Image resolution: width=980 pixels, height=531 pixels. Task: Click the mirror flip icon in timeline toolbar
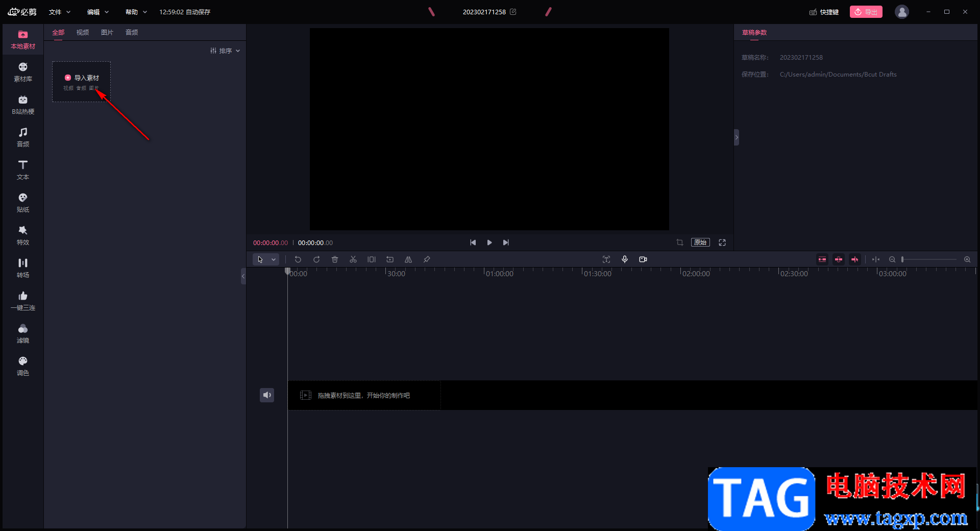coord(408,259)
